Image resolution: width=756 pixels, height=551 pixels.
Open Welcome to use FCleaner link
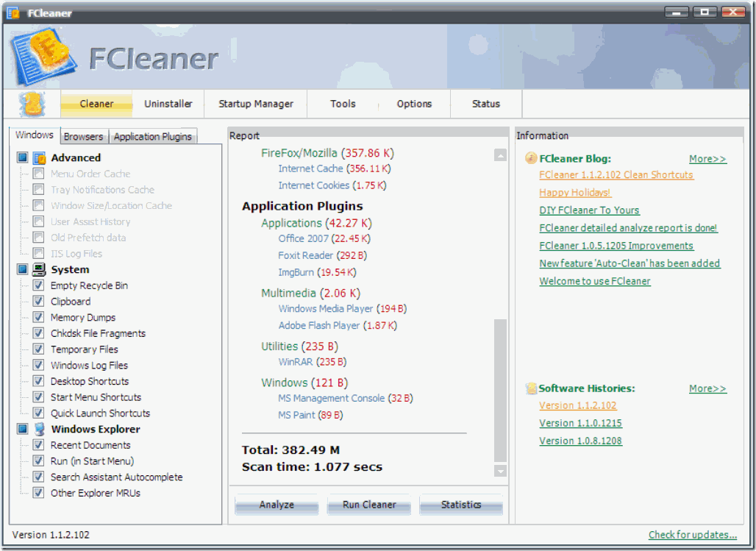click(595, 281)
